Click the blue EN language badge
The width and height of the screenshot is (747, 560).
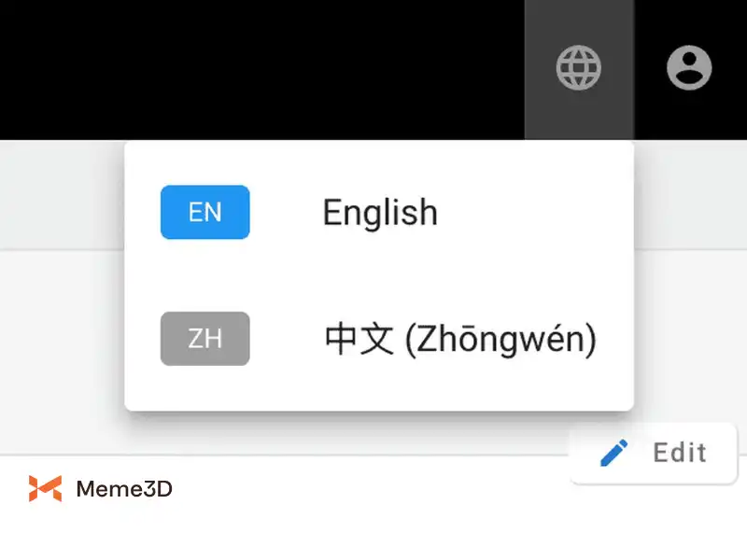pos(204,212)
